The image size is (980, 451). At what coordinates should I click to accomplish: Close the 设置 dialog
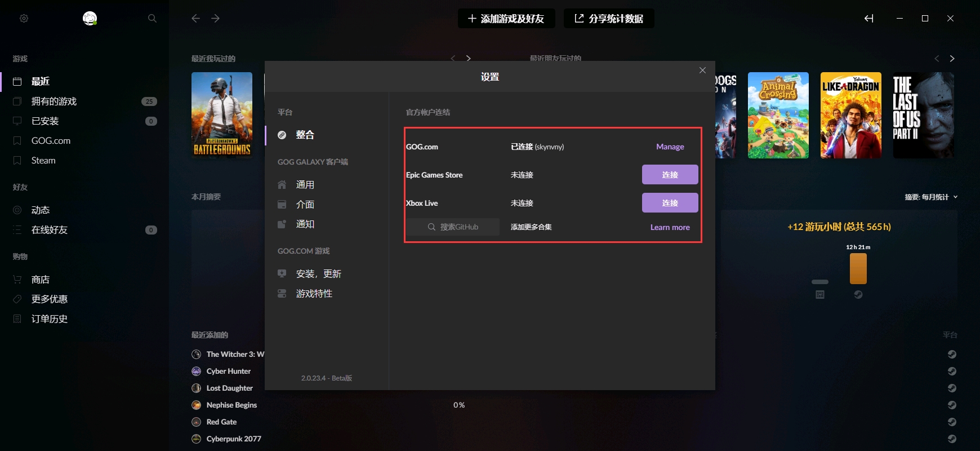point(702,70)
